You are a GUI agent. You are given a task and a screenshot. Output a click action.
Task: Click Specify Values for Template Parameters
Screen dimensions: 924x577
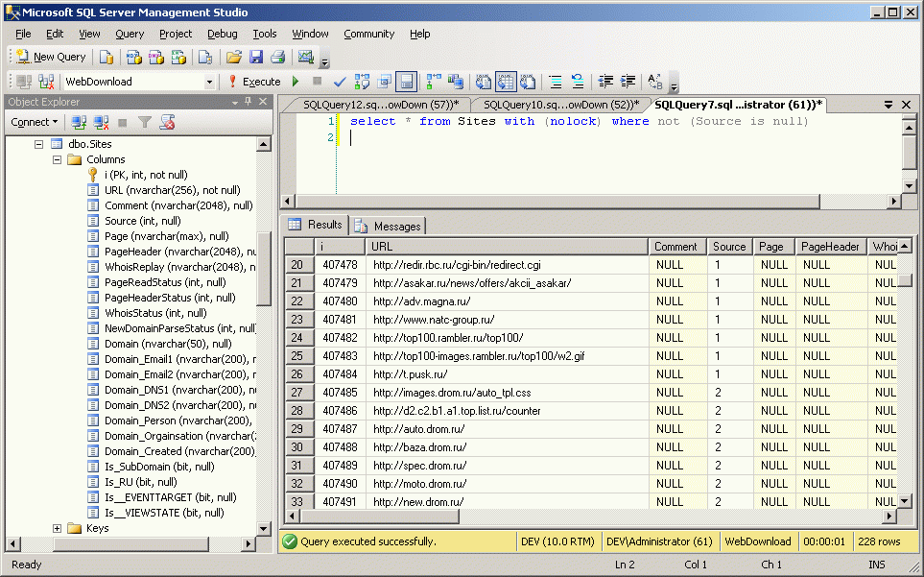click(x=654, y=82)
